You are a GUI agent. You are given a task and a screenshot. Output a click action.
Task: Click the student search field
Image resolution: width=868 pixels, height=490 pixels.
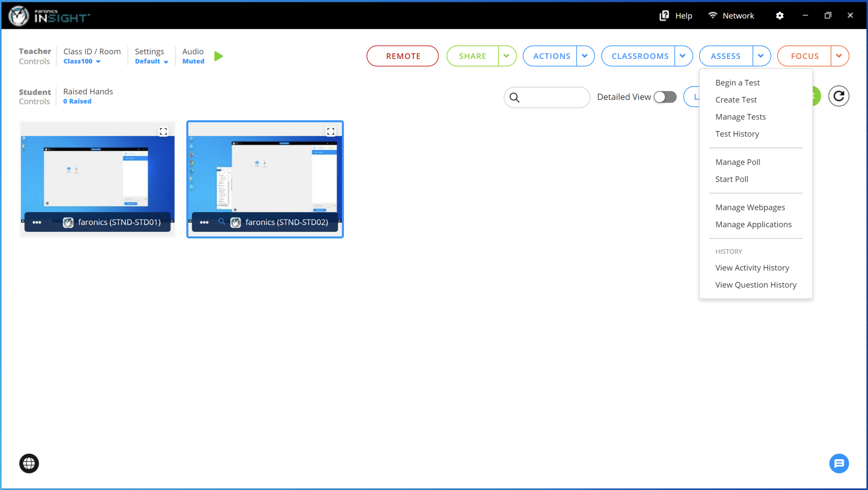pos(553,97)
